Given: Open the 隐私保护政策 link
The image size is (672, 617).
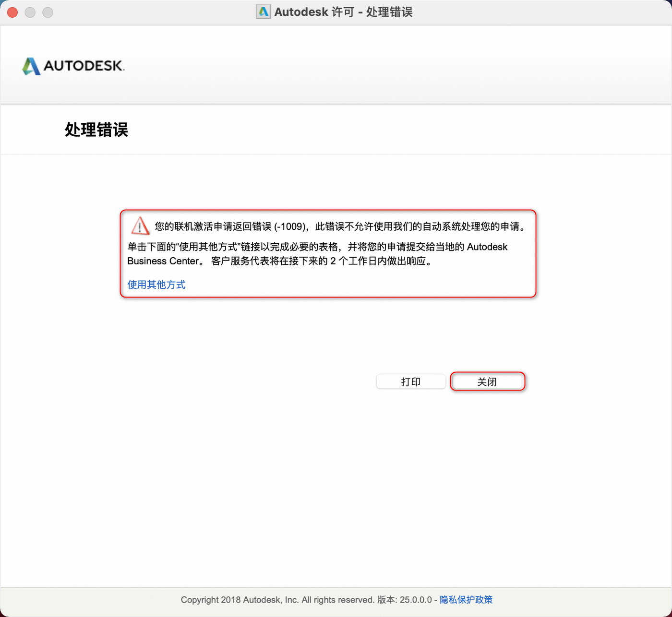Looking at the screenshot, I should [x=466, y=600].
